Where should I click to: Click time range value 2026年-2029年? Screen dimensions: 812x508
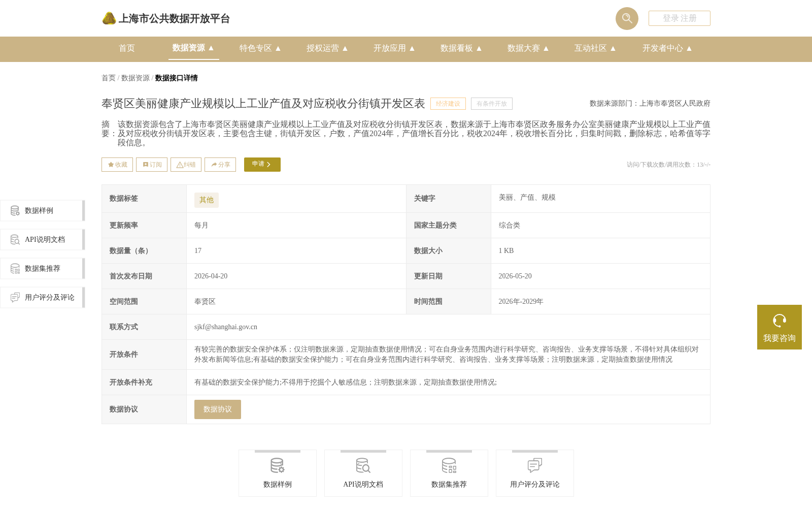coord(521,302)
